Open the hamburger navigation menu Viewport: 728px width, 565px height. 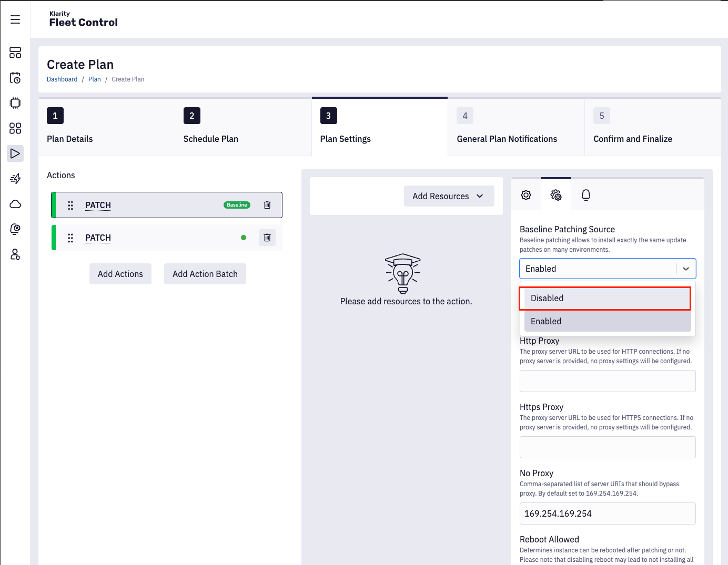point(15,19)
